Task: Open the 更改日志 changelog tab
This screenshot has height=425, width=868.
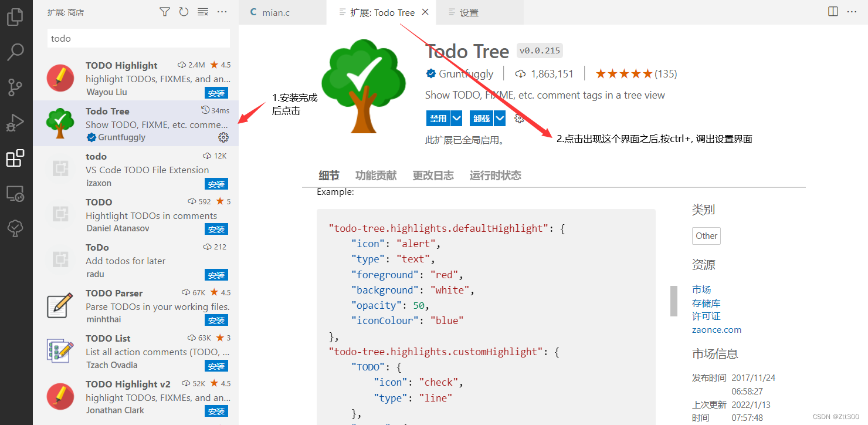Action: (x=433, y=176)
